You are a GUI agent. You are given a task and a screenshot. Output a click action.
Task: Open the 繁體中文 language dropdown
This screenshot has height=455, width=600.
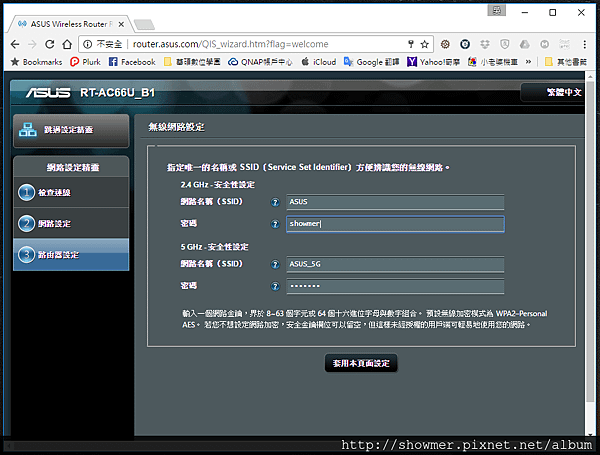553,92
